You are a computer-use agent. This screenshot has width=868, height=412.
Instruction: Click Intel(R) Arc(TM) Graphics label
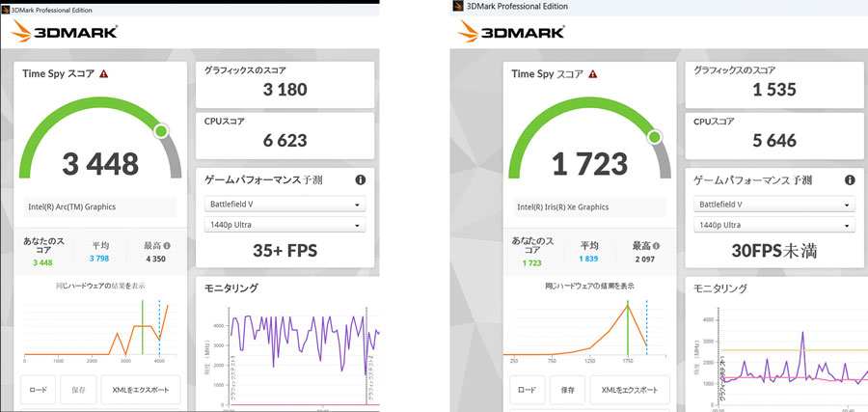pyautogui.click(x=72, y=206)
